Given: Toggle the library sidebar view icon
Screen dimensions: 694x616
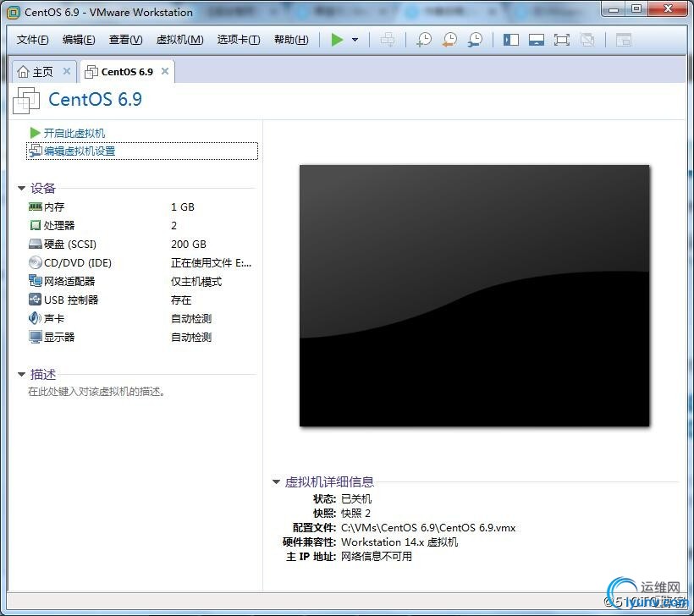Looking at the screenshot, I should pos(510,41).
